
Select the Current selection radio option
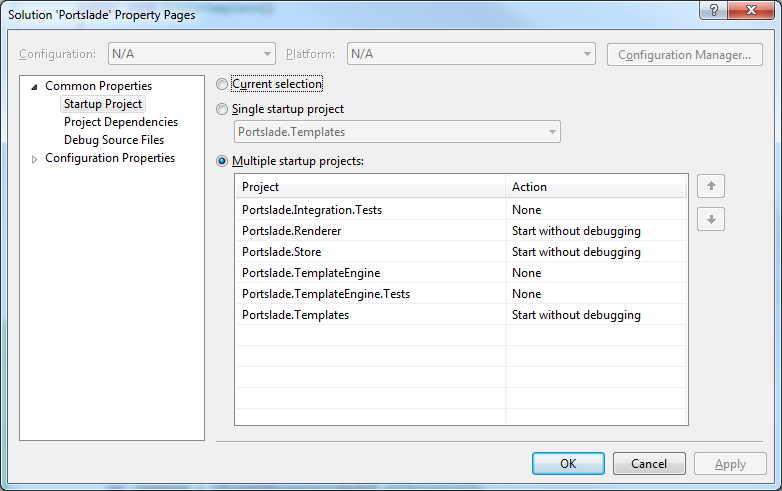(x=222, y=85)
